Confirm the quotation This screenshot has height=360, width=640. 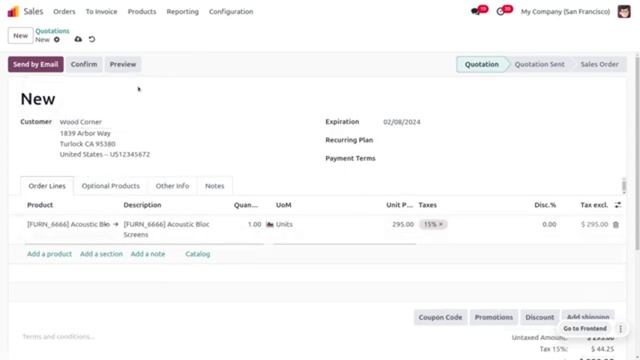click(84, 64)
